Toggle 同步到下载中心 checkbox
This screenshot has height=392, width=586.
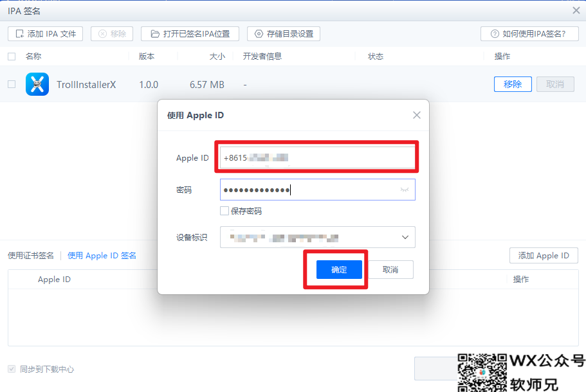(x=12, y=370)
